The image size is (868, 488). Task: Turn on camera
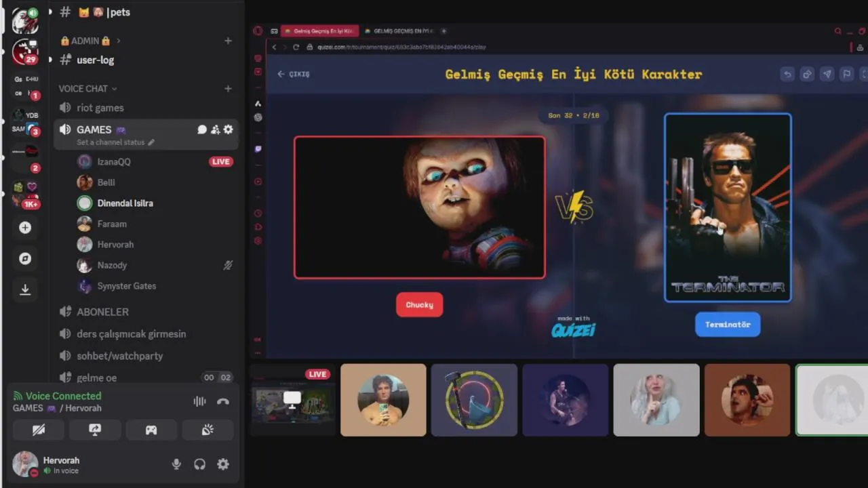coord(39,430)
